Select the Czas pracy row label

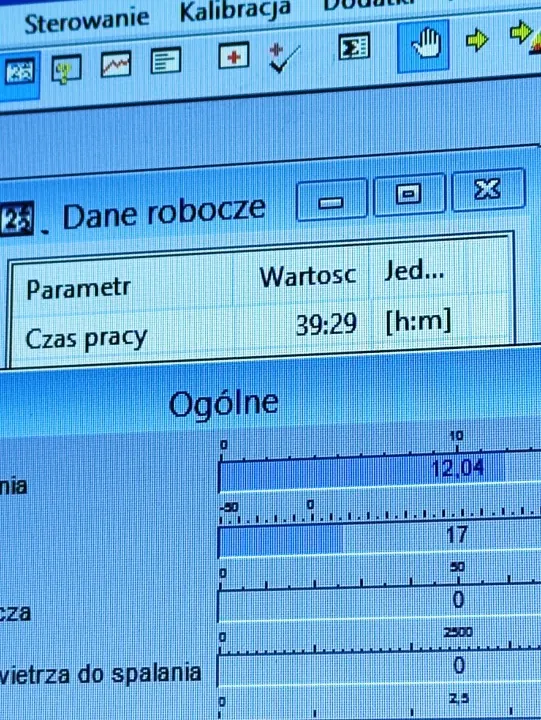pyautogui.click(x=86, y=339)
